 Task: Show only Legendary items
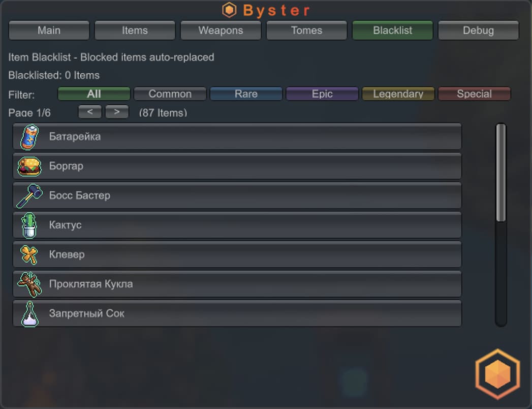click(398, 94)
